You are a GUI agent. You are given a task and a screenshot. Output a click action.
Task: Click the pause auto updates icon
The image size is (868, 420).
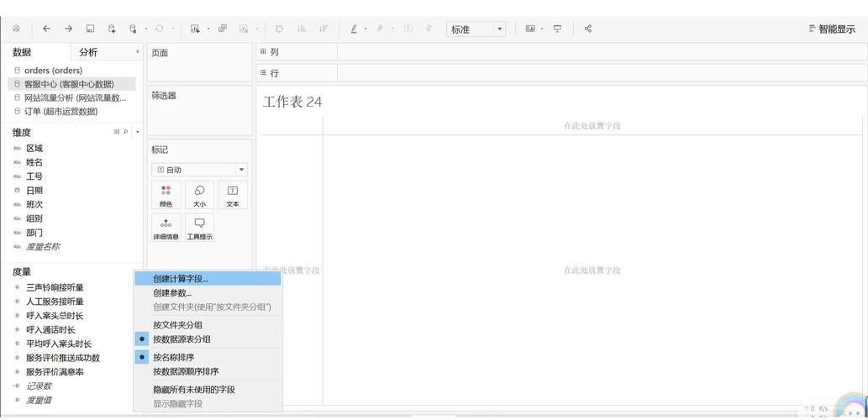coord(133,29)
